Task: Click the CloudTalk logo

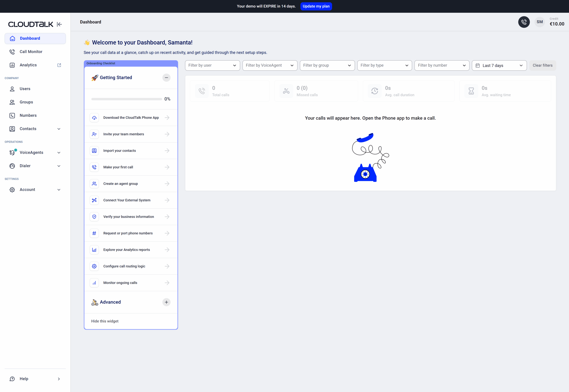Action: pos(31,24)
